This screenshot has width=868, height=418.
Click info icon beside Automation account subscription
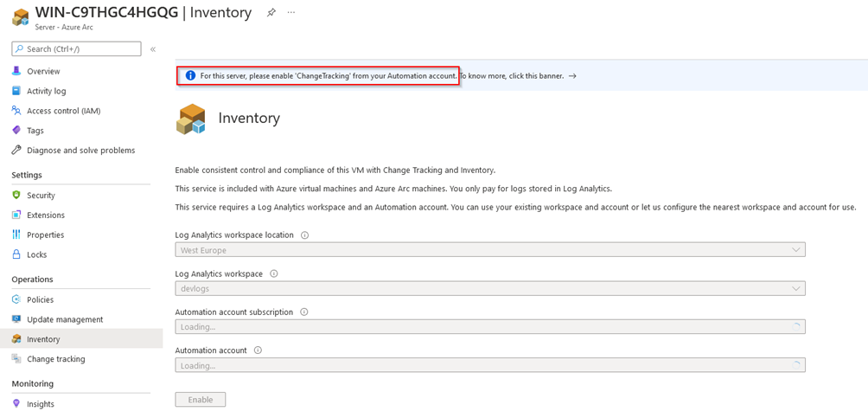[x=303, y=312]
